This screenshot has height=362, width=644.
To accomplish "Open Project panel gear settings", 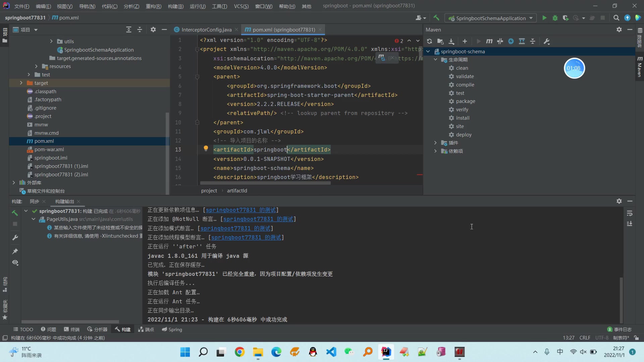I will (x=153, y=29).
